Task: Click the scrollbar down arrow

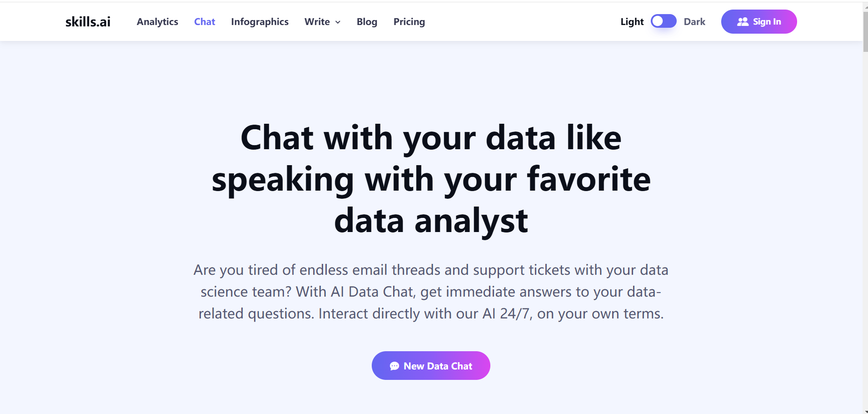Action: [x=865, y=411]
